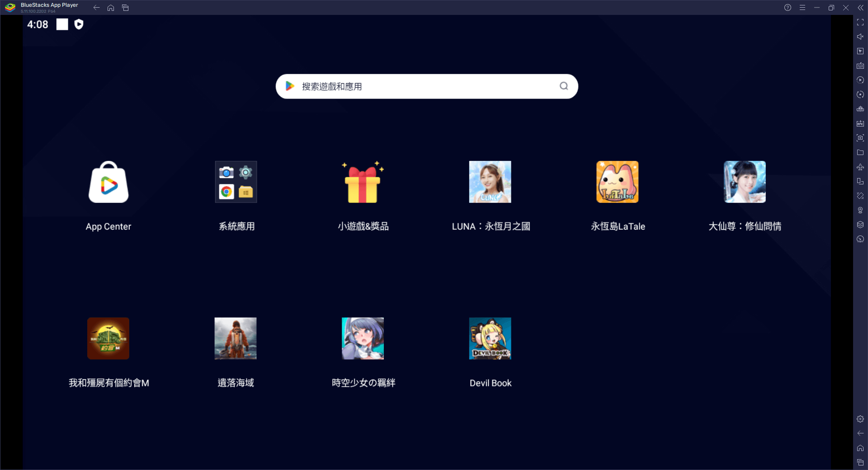
Task: Rotate screen with sidebar rotate icon
Action: [x=860, y=181]
